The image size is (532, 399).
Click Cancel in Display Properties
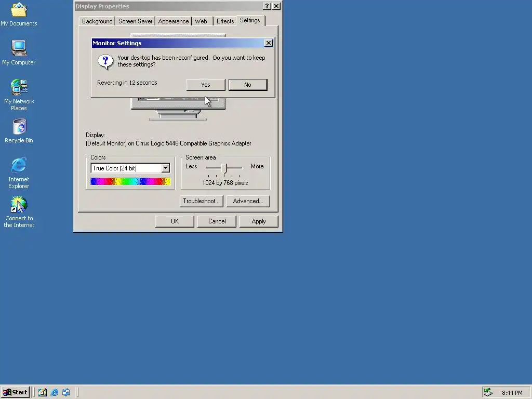click(217, 221)
